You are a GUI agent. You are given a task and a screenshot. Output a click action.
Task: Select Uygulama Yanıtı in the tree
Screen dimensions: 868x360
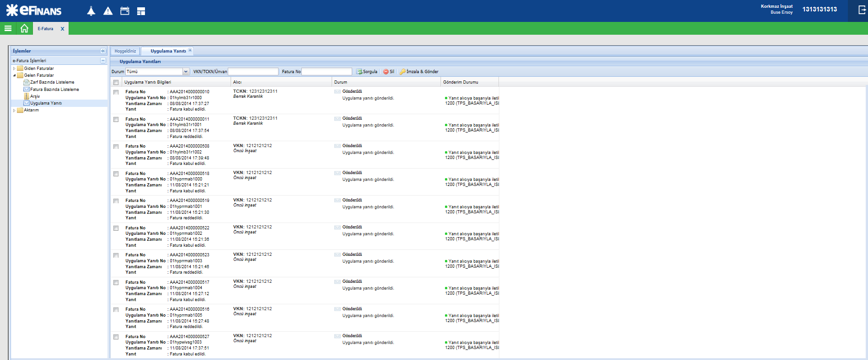click(43, 103)
